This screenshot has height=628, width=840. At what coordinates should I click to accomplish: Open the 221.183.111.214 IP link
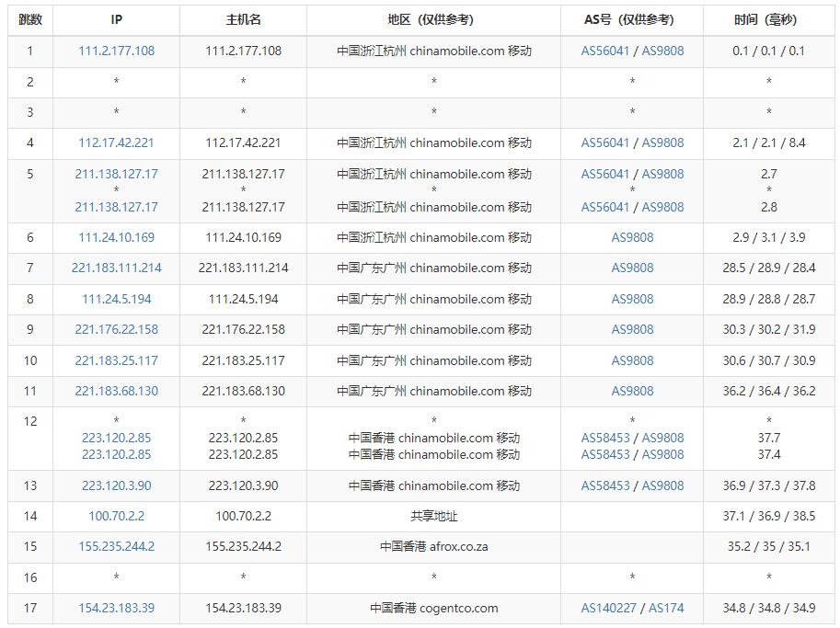point(116,268)
